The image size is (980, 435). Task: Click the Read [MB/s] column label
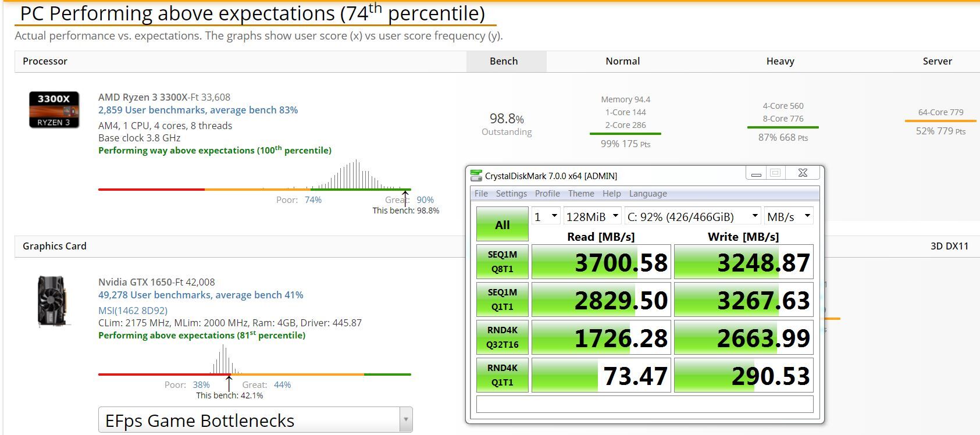[x=601, y=237]
